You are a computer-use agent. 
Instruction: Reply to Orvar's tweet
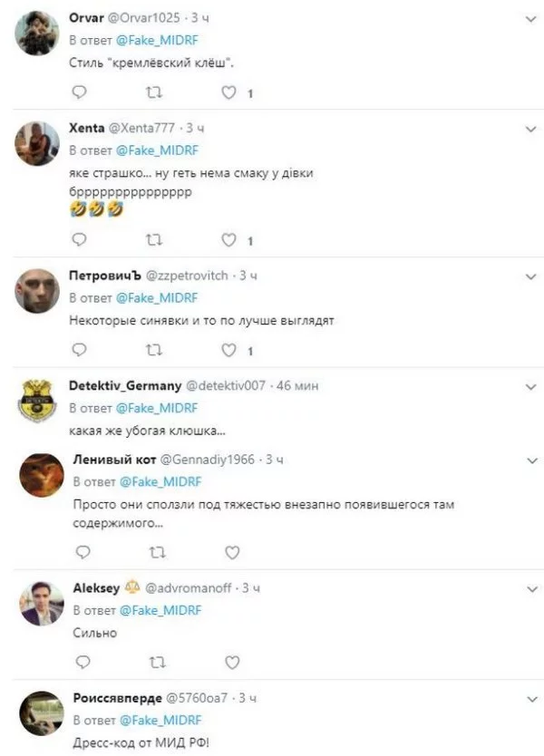point(79,92)
